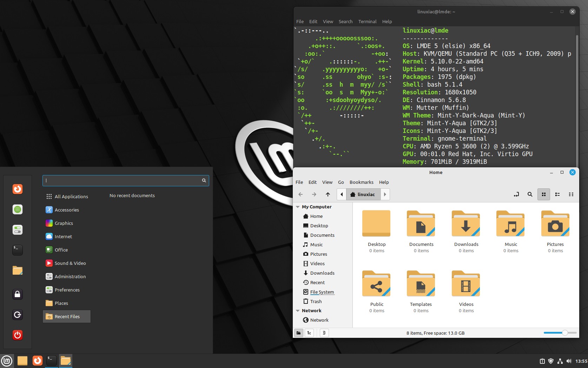Open the View menu in file manager

click(x=327, y=182)
